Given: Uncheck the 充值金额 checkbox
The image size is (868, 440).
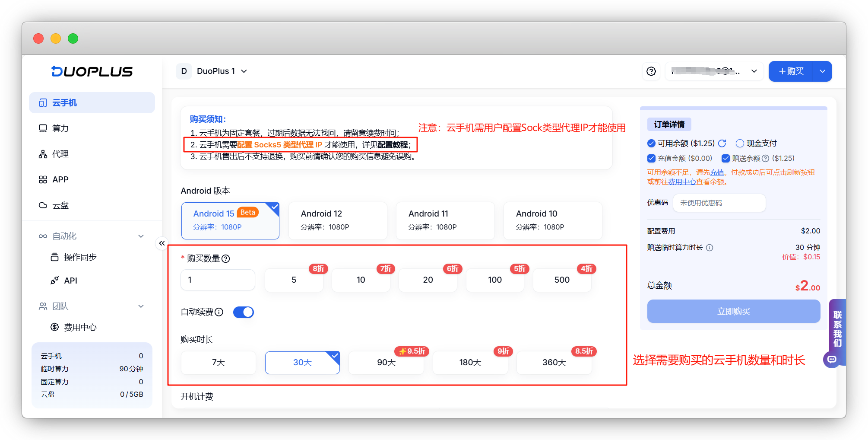Looking at the screenshot, I should coord(651,158).
